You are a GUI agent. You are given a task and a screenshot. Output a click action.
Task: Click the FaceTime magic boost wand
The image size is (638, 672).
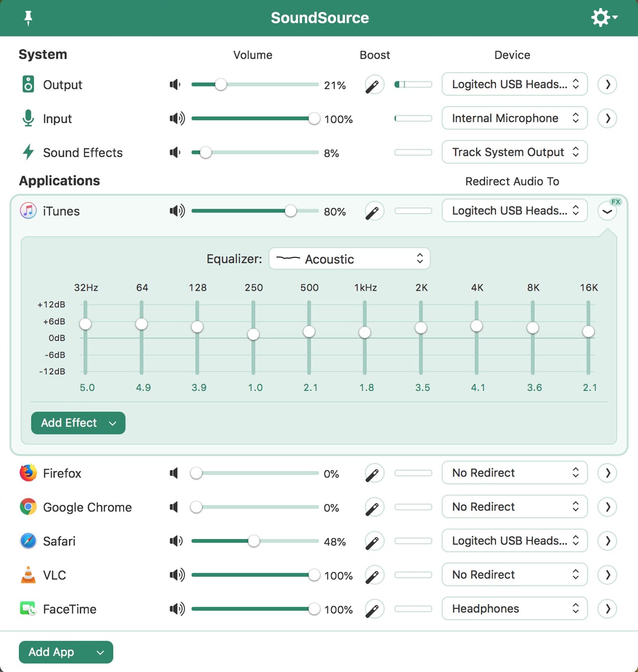pyautogui.click(x=374, y=609)
